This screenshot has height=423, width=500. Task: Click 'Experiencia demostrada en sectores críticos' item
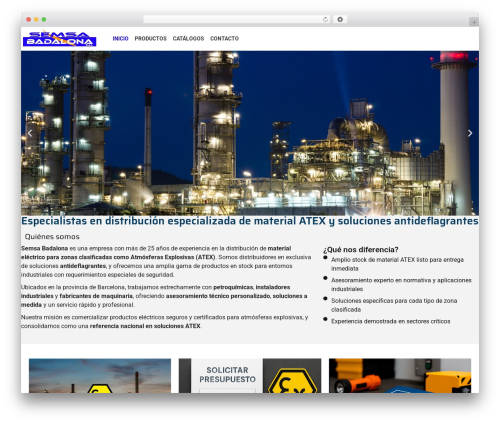[391, 321]
